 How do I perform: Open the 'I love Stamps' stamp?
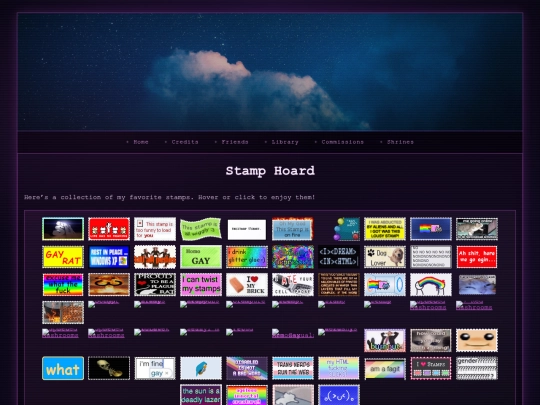point(431,368)
